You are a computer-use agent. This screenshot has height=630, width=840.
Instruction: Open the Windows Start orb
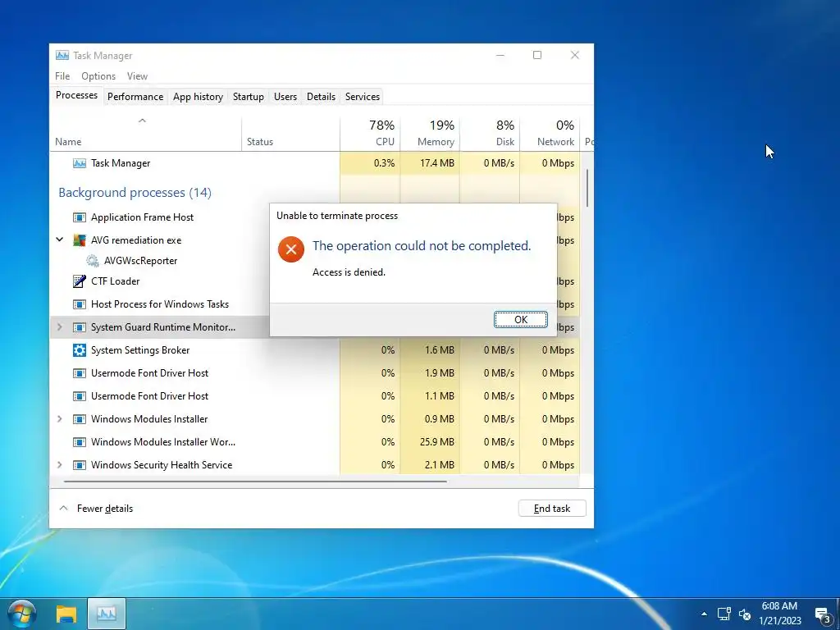tap(22, 614)
